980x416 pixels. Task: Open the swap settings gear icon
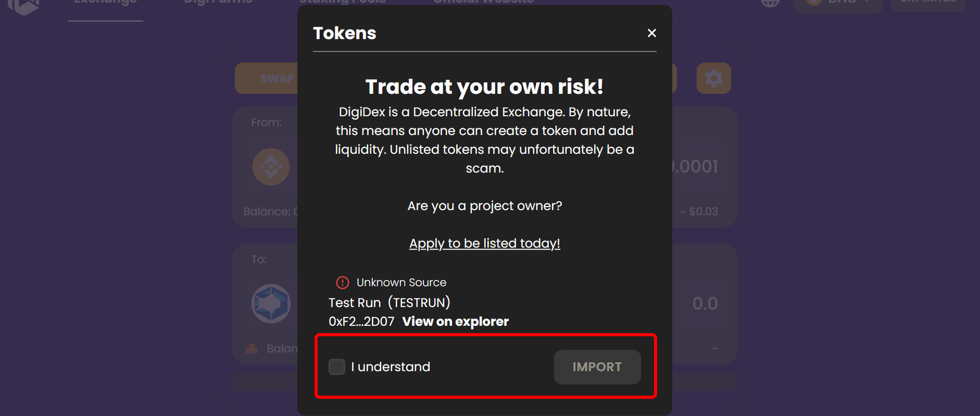tap(714, 78)
